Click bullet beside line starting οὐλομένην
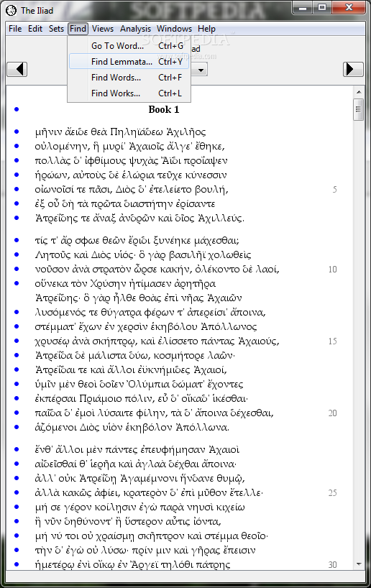Viewport: 371px width, 588px height. pos(17,146)
